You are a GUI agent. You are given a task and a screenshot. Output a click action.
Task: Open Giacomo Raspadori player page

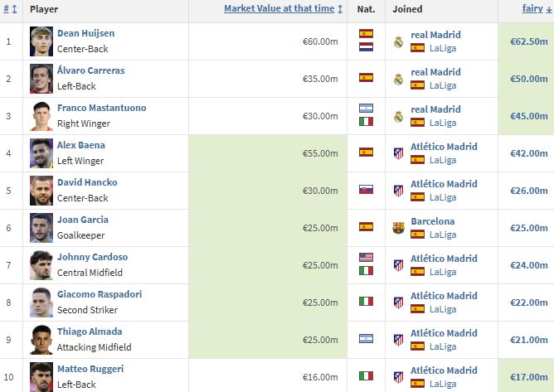coord(100,294)
